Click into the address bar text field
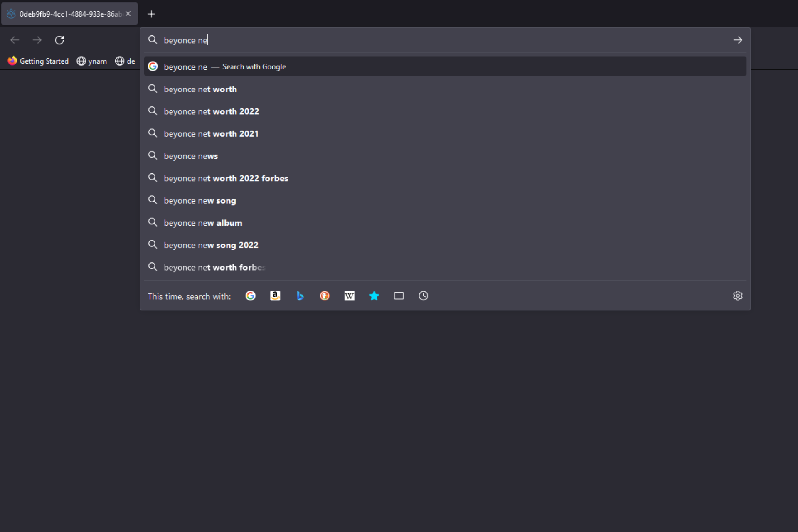Screen dimensions: 798x532 (416, 40)
